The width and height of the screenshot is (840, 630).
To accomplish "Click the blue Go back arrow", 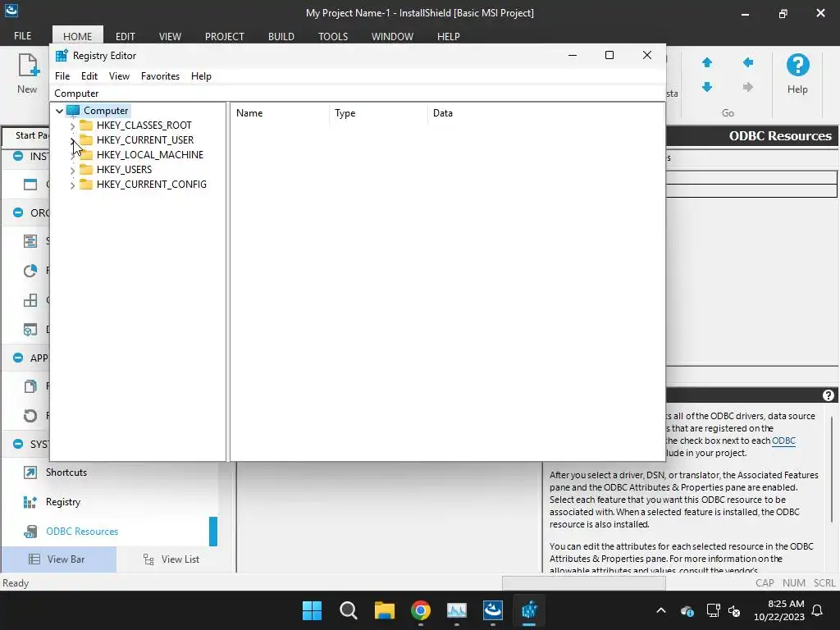I will pos(748,62).
